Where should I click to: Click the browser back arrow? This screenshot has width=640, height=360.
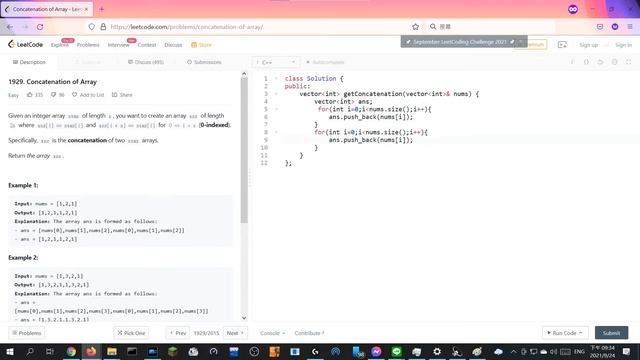point(10,27)
